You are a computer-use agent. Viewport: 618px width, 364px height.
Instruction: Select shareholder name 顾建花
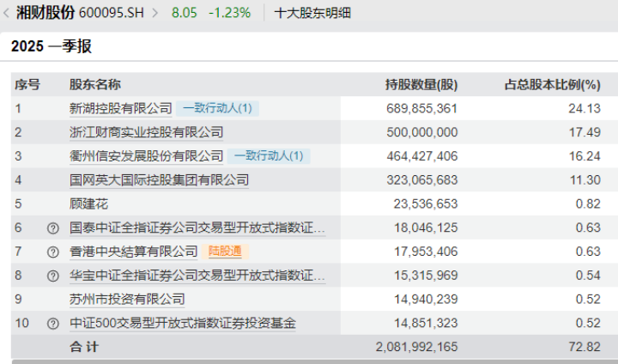coord(88,203)
